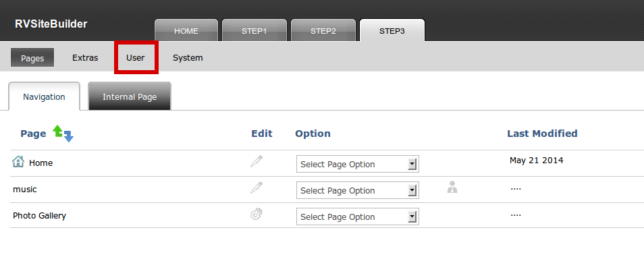This screenshot has width=644, height=259.
Task: Edit the Home page with pencil icon
Action: coord(257,162)
